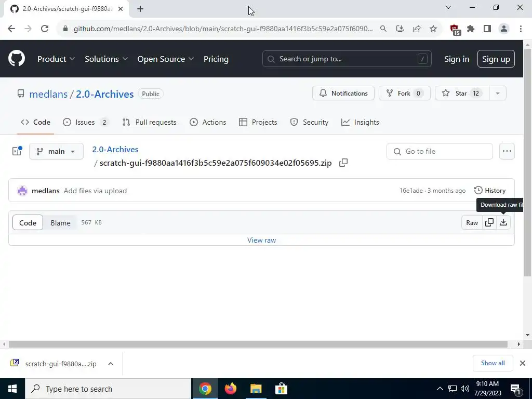Click the Windows Start button
Screen dimensions: 532x399
click(x=12, y=389)
